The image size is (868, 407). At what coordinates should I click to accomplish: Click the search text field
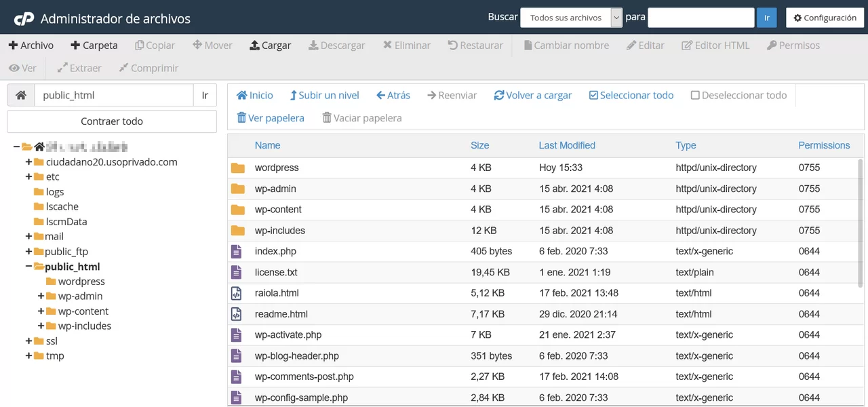point(701,18)
